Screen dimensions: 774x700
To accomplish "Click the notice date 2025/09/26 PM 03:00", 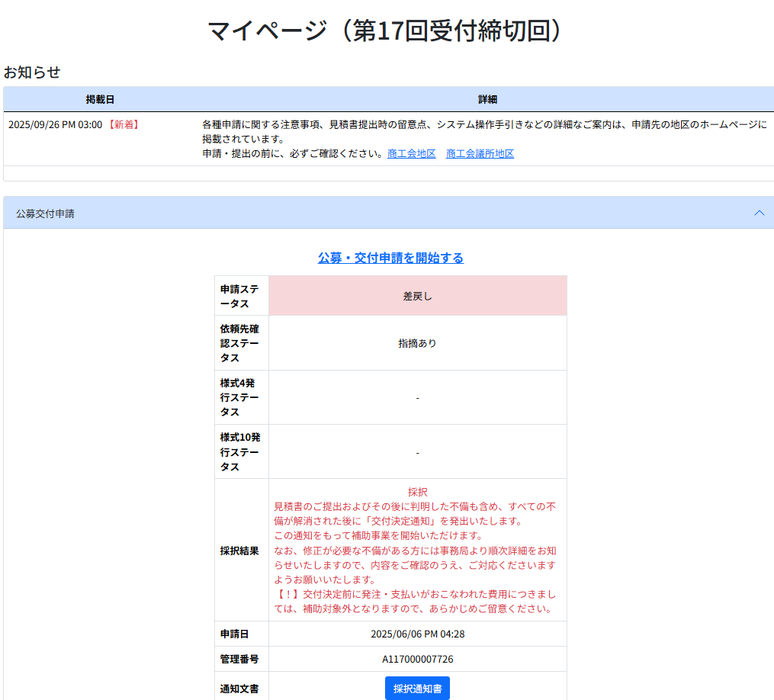I will [55, 124].
